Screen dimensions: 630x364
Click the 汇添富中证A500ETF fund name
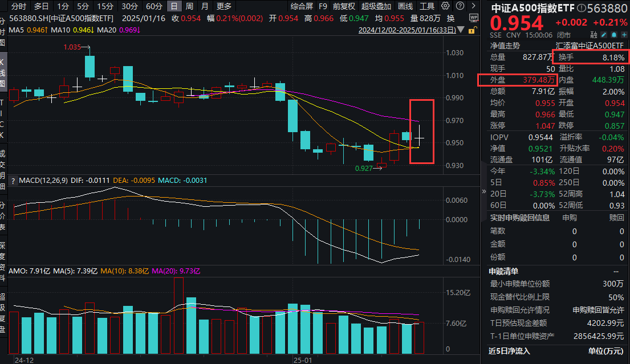[x=590, y=46]
